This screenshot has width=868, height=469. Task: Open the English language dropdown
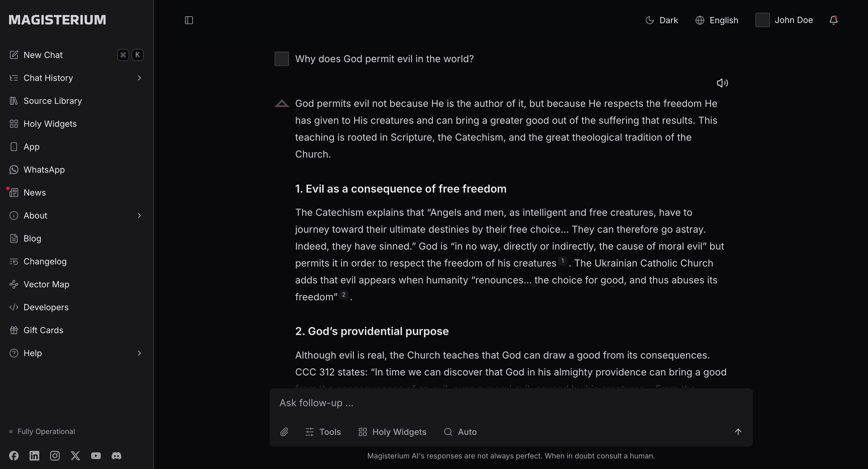point(717,20)
